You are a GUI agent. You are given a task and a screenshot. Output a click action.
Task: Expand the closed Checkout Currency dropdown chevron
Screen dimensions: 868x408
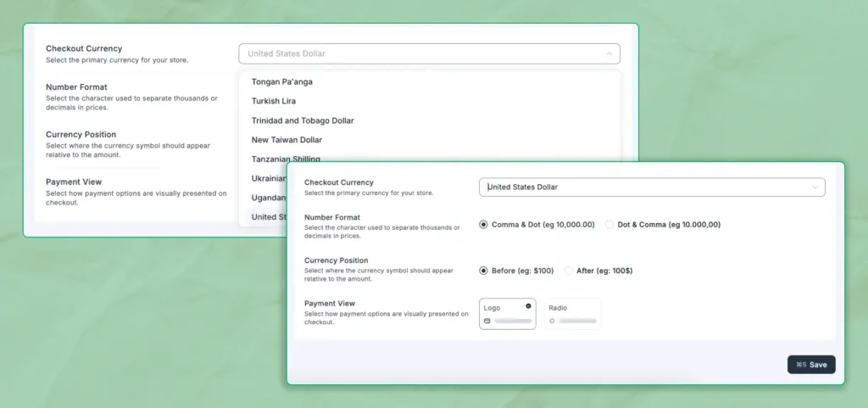[x=815, y=187]
